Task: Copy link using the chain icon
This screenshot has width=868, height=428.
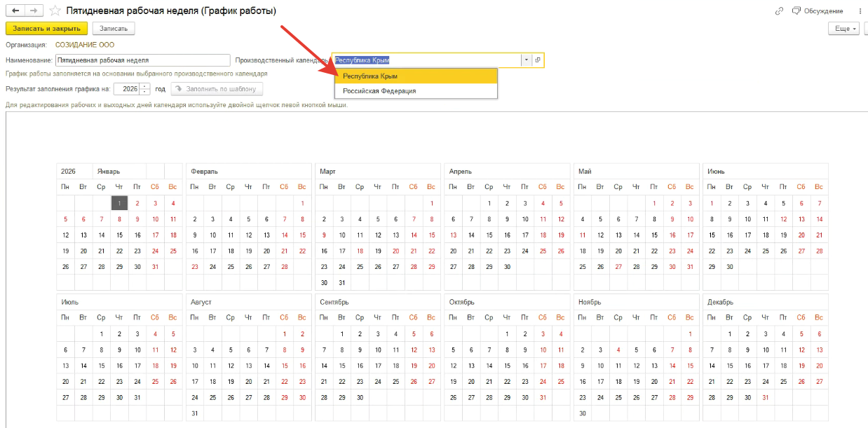Action: [779, 11]
